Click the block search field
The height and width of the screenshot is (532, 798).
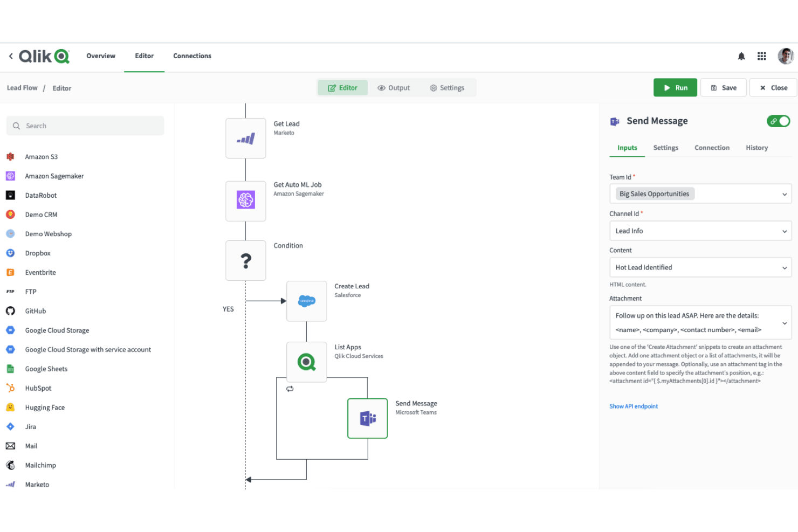[x=85, y=126]
